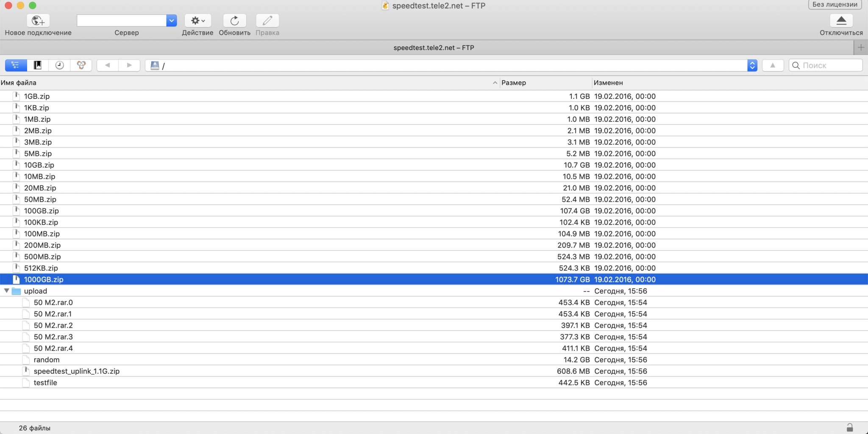The width and height of the screenshot is (868, 434).
Task: Click the unlicensed badge button
Action: pos(835,5)
